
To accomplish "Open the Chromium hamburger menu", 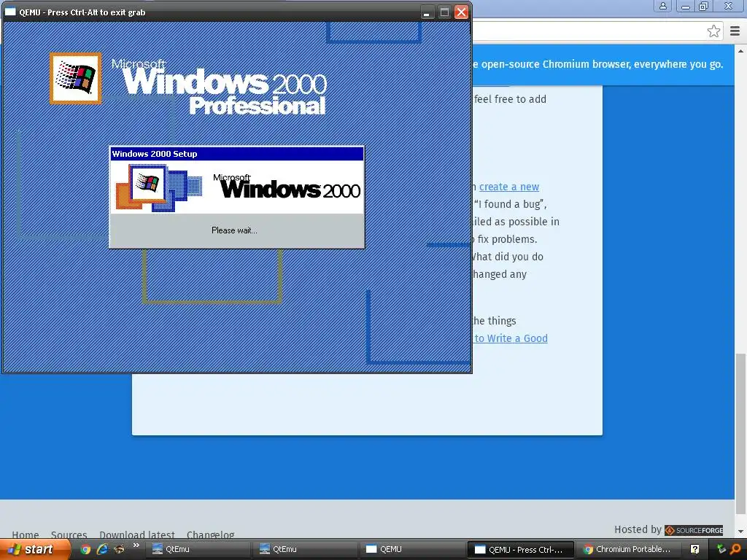I will pyautogui.click(x=735, y=31).
